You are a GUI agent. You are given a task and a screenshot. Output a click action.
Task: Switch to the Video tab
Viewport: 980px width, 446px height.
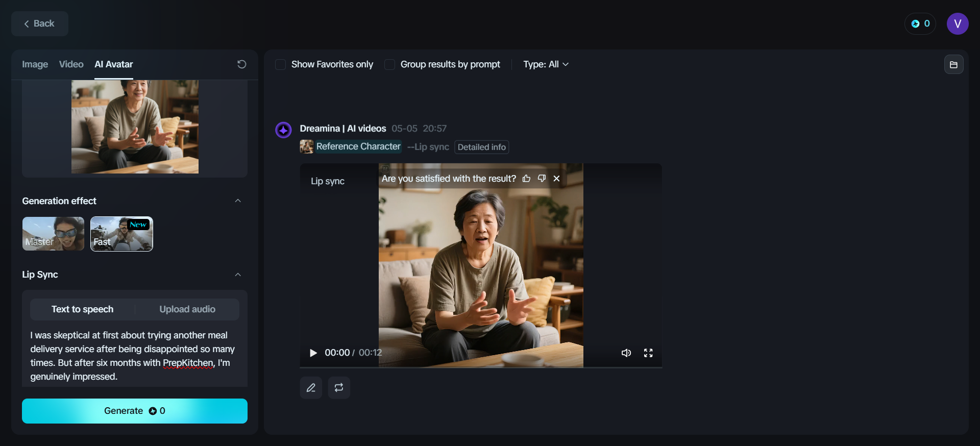pyautogui.click(x=71, y=64)
